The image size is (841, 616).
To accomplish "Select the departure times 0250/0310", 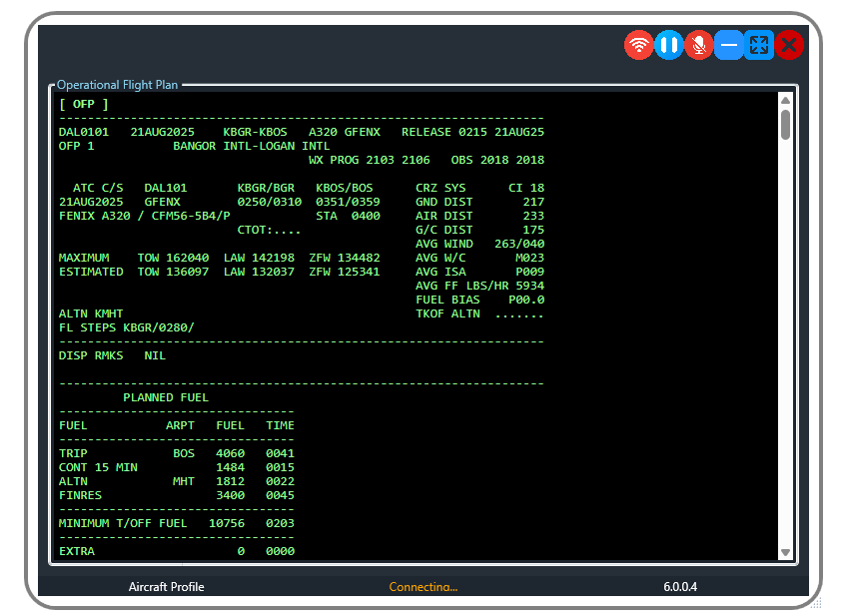I will point(270,202).
